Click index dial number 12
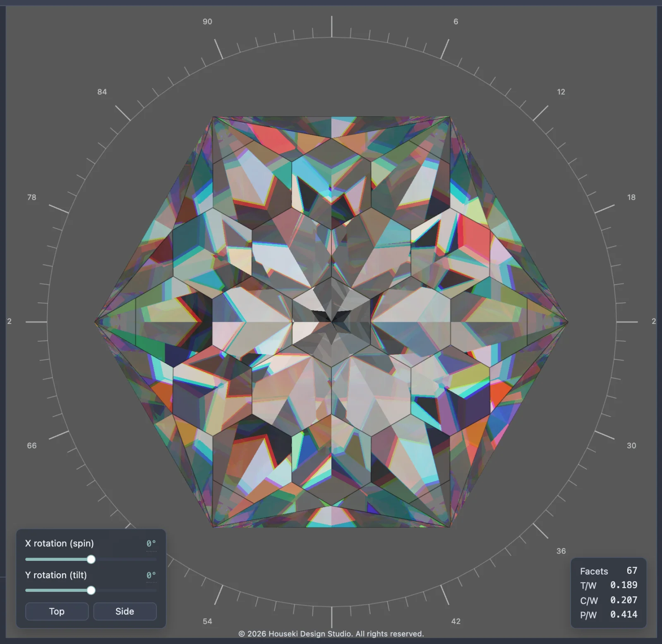The height and width of the screenshot is (644, 662). point(561,92)
